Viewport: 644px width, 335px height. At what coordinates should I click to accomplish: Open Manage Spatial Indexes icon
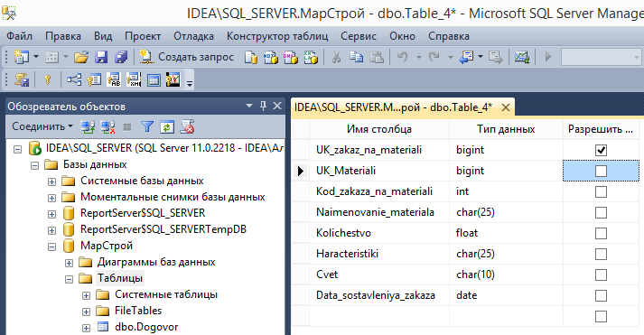(173, 79)
